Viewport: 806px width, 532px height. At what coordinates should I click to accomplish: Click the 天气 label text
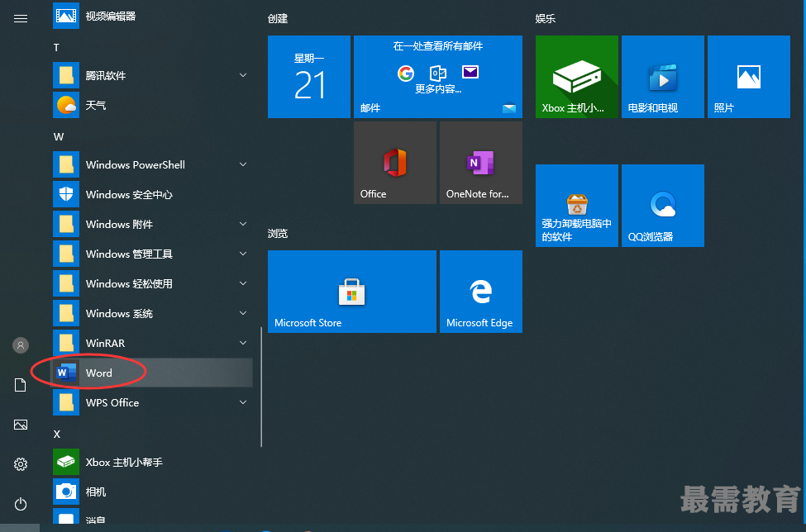click(x=96, y=105)
